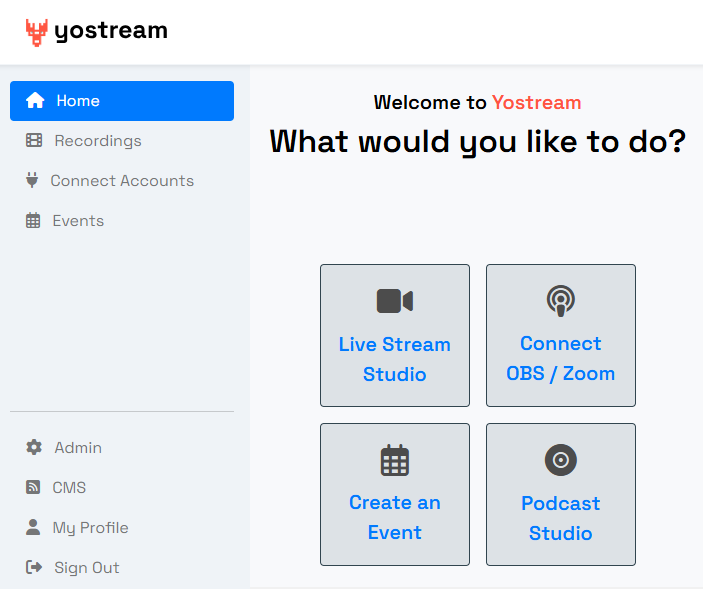Click the person icon beside My Profile
703x589 pixels.
(33, 528)
